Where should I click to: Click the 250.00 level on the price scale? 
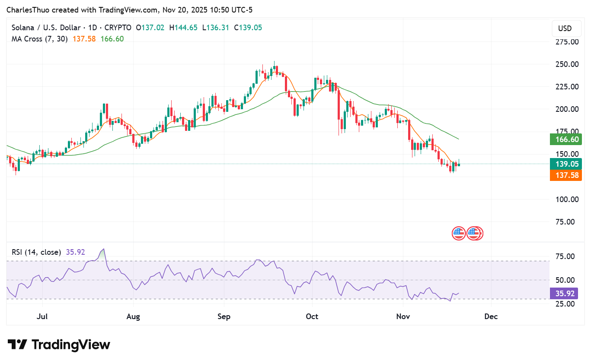pos(567,64)
